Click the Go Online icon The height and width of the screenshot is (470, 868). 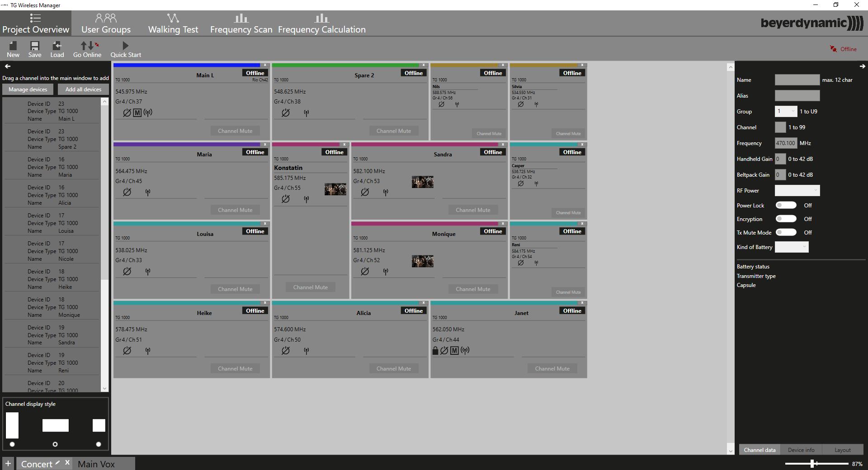87,49
